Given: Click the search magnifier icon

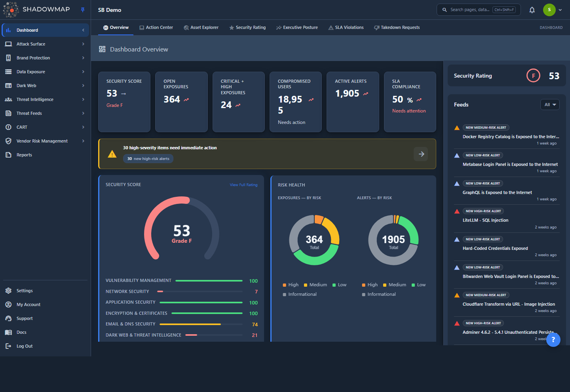Looking at the screenshot, I should click(x=445, y=10).
